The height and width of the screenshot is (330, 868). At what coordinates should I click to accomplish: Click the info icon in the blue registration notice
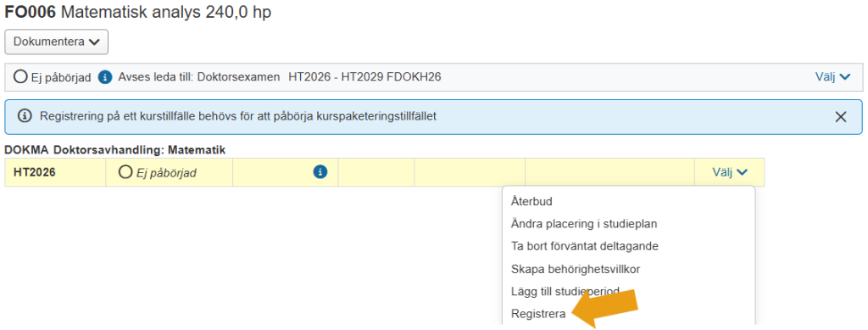(x=25, y=117)
